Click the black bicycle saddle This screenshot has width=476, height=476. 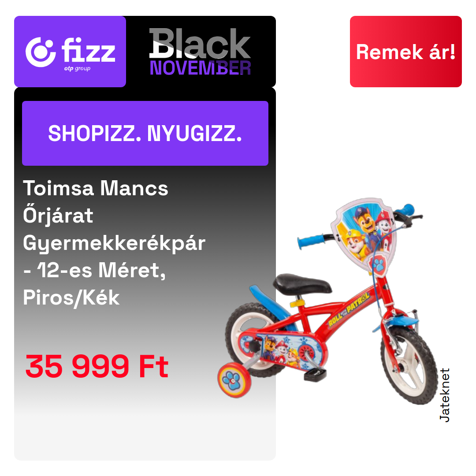(x=302, y=284)
